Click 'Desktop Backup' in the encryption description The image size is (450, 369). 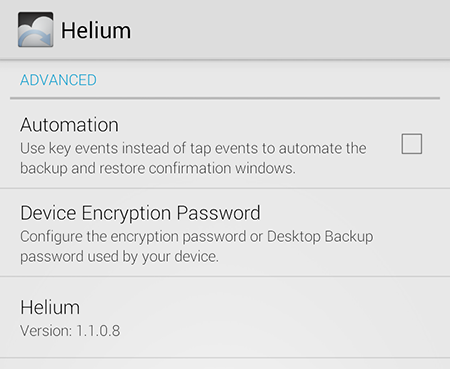point(320,237)
